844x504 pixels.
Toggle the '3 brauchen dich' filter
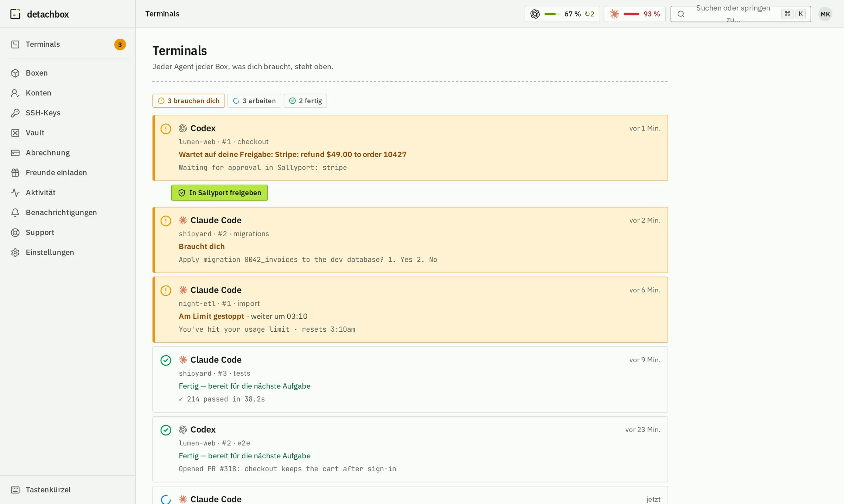click(188, 101)
